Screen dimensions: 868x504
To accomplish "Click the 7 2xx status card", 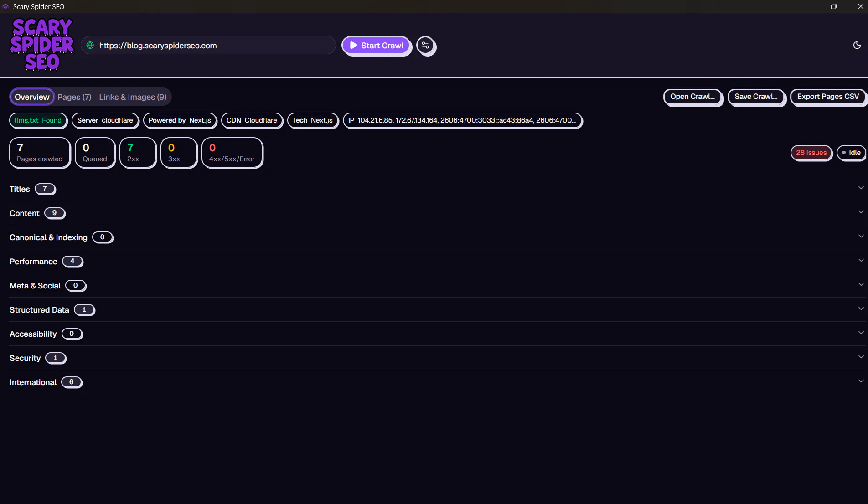I will pos(138,153).
